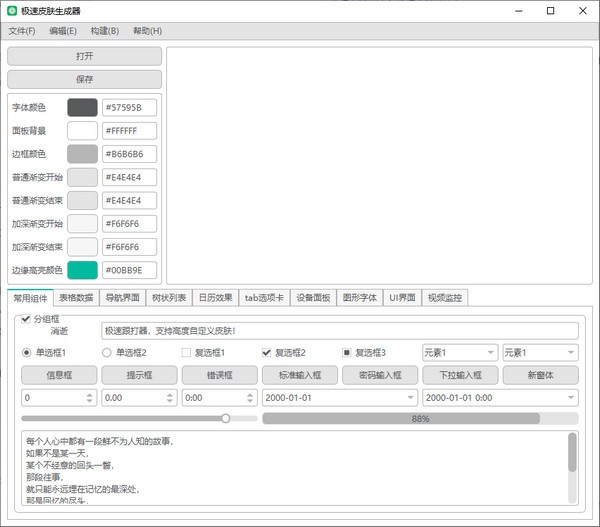Viewport: 600px width, 527px height.
Task: Edit the #FFFFFF hex color field
Action: [x=129, y=131]
